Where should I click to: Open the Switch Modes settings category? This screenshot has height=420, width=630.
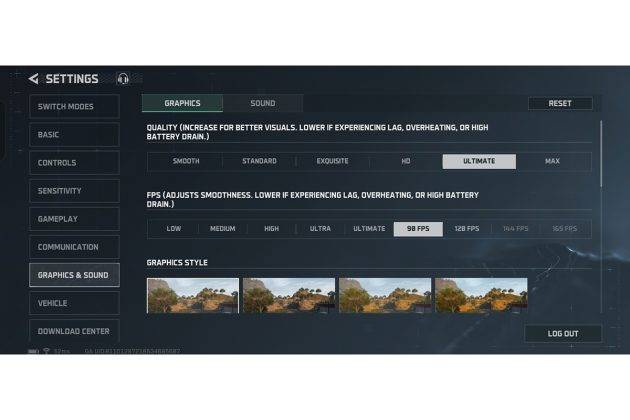[x=74, y=107]
